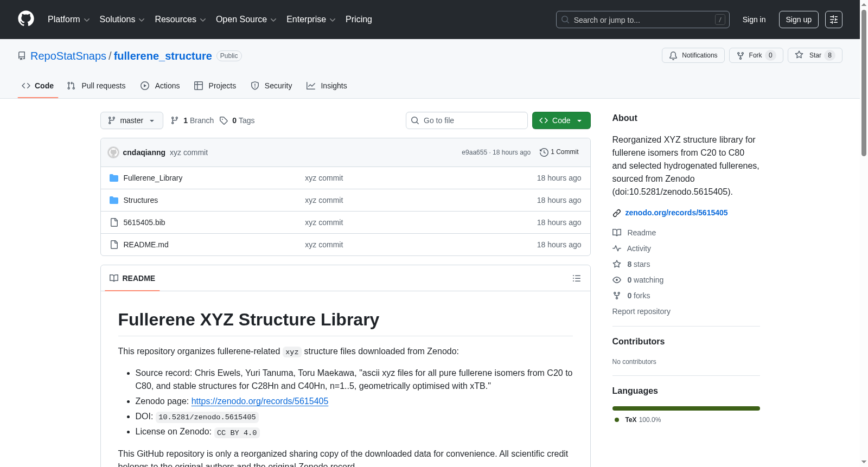Click the cndaqianng author name
The image size is (868, 467).
coord(144,152)
